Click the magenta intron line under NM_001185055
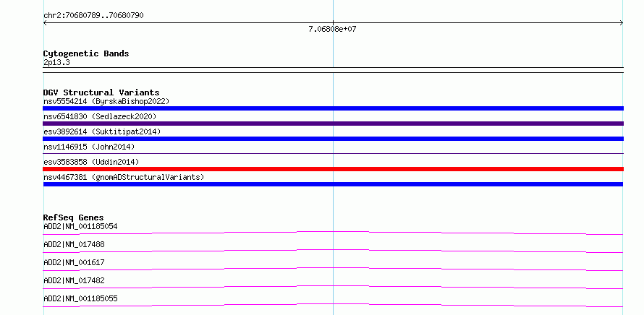 coord(333,305)
